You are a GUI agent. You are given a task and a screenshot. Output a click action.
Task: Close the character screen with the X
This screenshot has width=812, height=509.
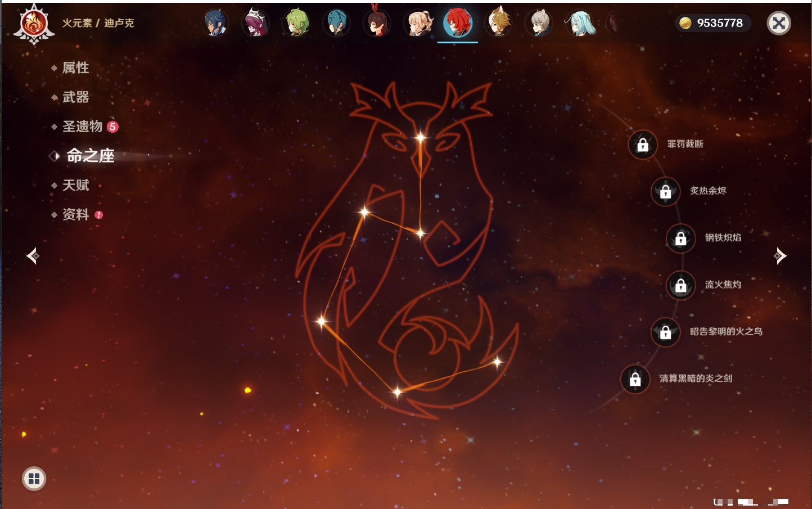[x=779, y=23]
